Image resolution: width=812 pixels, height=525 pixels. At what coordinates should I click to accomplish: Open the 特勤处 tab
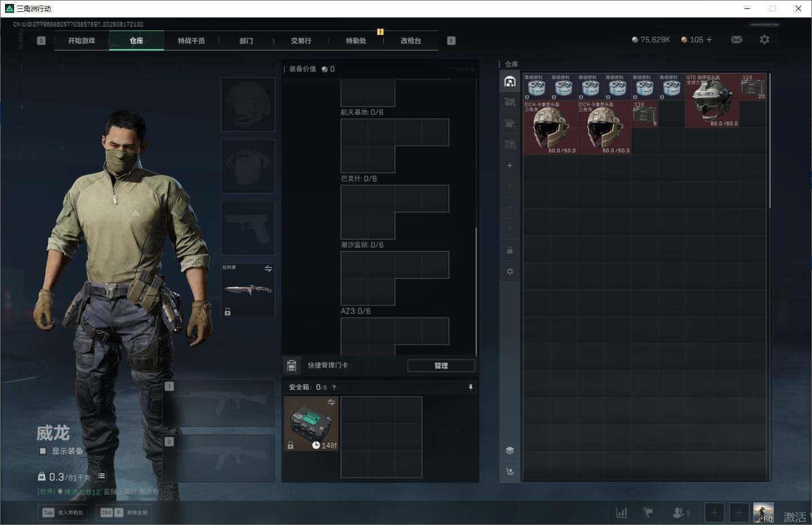(x=356, y=41)
